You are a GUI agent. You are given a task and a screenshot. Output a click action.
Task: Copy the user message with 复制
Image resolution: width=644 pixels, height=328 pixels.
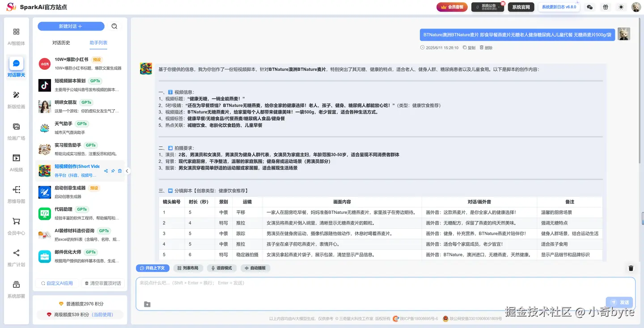tap(469, 48)
